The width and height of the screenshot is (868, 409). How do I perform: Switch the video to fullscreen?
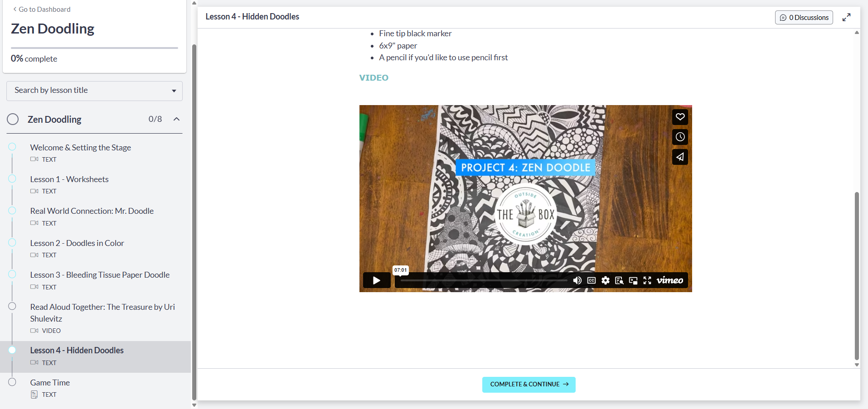[x=647, y=280]
